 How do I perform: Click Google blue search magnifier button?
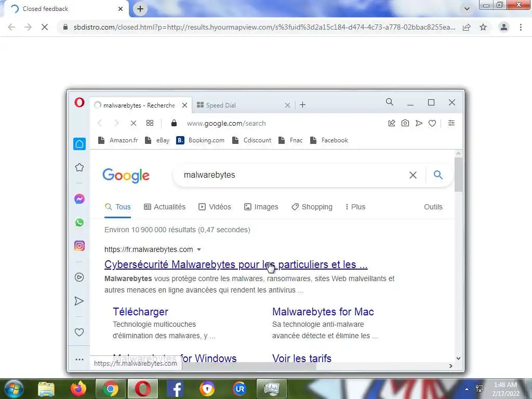[438, 175]
